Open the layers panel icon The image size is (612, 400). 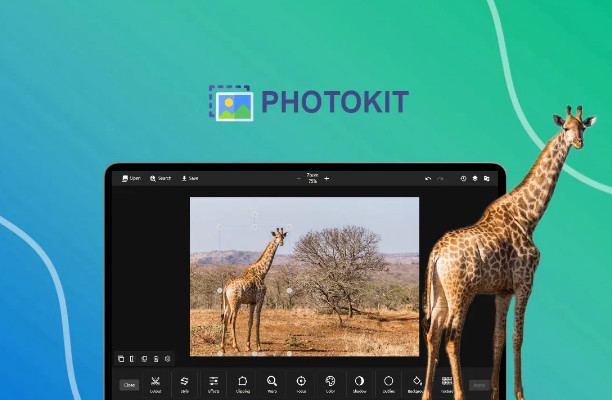click(x=475, y=178)
